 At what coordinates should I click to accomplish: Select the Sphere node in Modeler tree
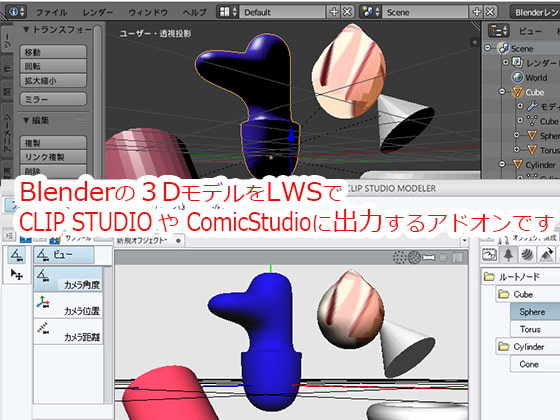coord(535,312)
